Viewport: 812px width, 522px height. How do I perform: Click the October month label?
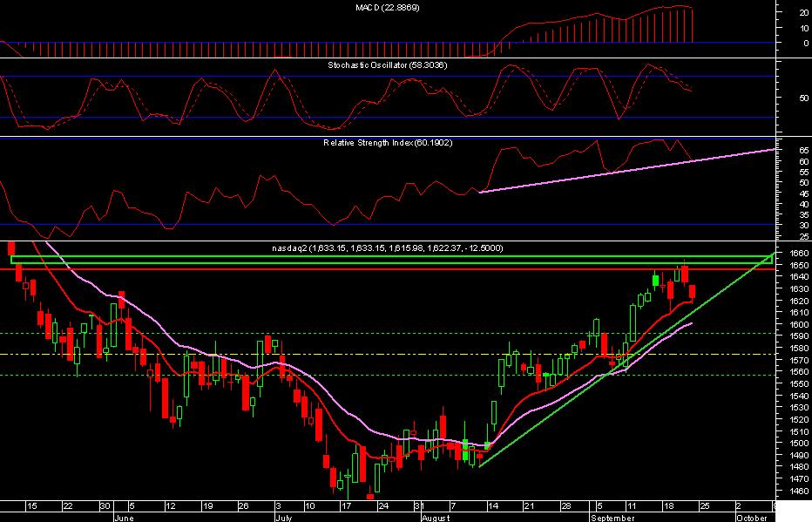click(751, 518)
